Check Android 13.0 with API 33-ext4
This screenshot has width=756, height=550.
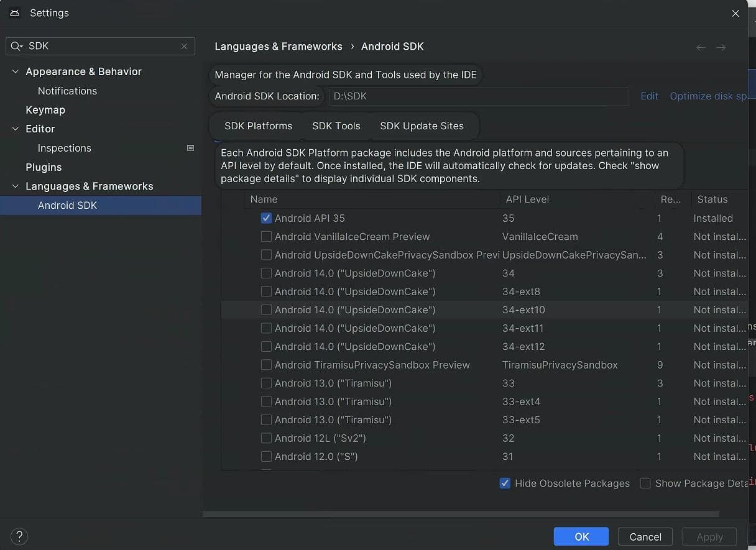pos(266,401)
